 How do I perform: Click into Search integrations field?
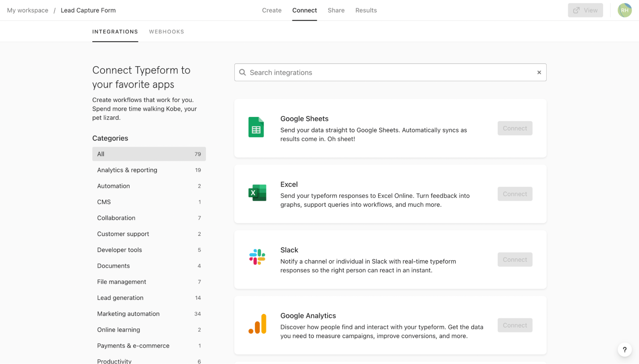pyautogui.click(x=390, y=73)
